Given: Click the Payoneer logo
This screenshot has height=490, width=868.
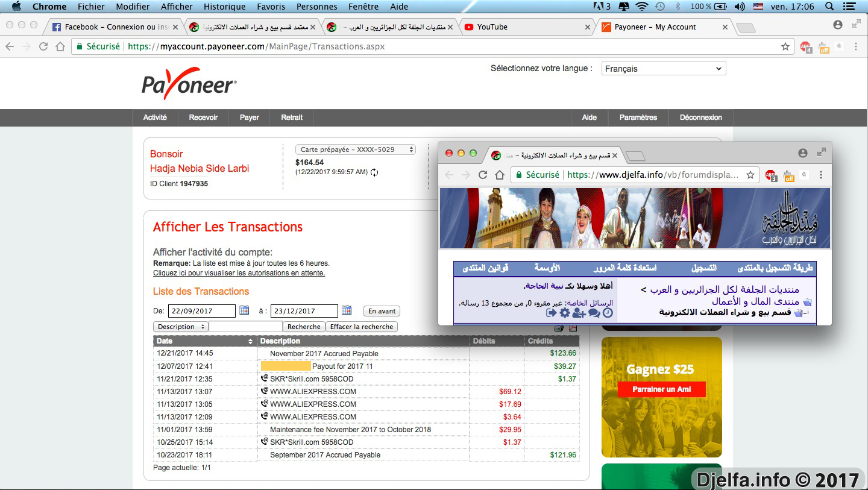Looking at the screenshot, I should coord(189,84).
